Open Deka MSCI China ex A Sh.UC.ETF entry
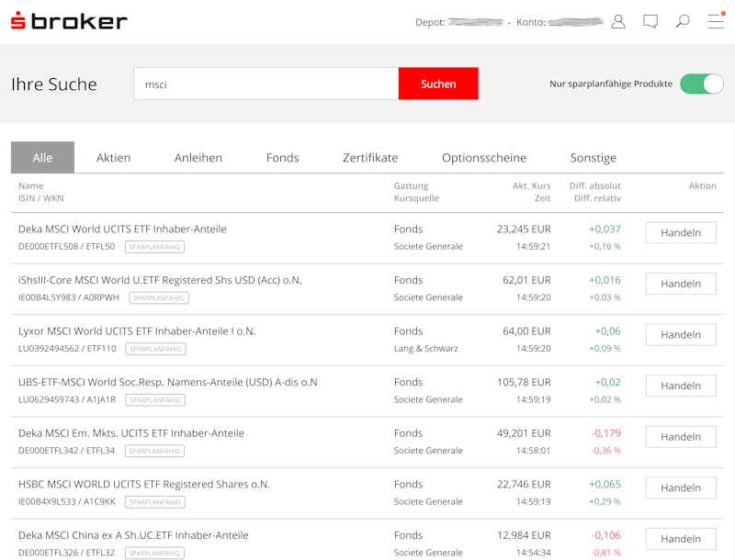The height and width of the screenshot is (560, 735). coord(133,535)
